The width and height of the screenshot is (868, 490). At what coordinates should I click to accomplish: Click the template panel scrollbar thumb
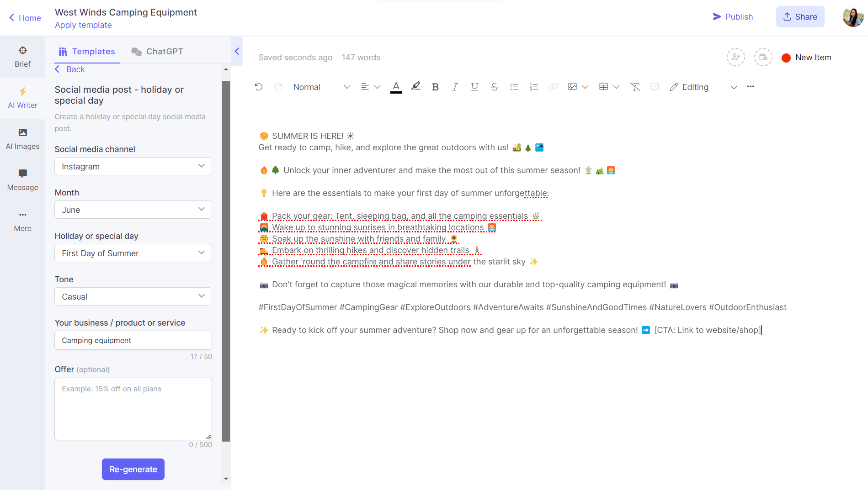(x=226, y=261)
